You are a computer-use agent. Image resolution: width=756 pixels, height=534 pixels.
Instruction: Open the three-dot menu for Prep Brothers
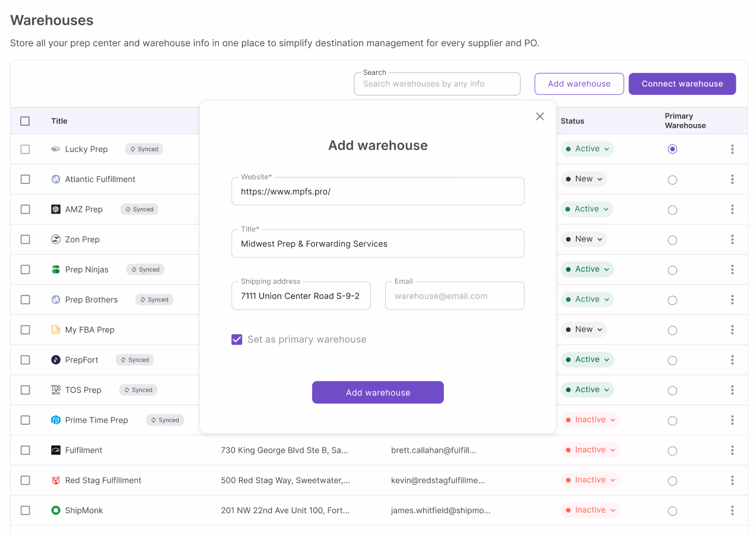pyautogui.click(x=732, y=300)
